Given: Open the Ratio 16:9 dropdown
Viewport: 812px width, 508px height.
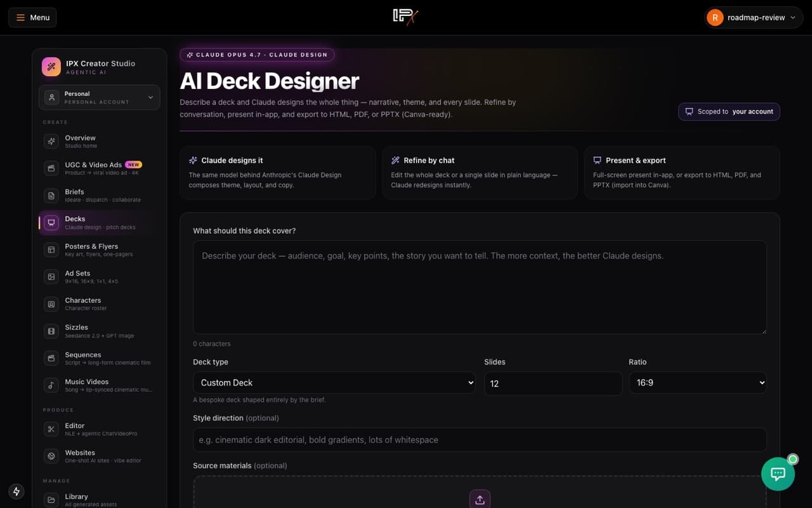Looking at the screenshot, I should point(698,383).
